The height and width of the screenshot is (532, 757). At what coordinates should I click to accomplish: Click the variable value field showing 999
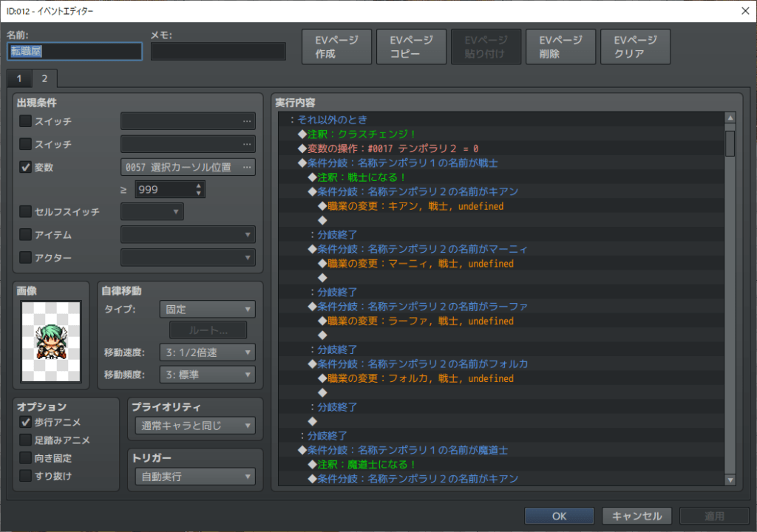(x=170, y=189)
